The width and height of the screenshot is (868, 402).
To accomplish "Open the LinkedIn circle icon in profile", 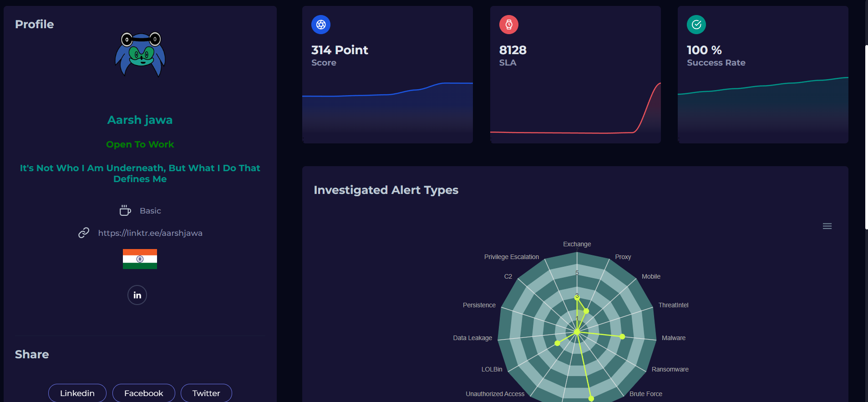I will point(137,295).
